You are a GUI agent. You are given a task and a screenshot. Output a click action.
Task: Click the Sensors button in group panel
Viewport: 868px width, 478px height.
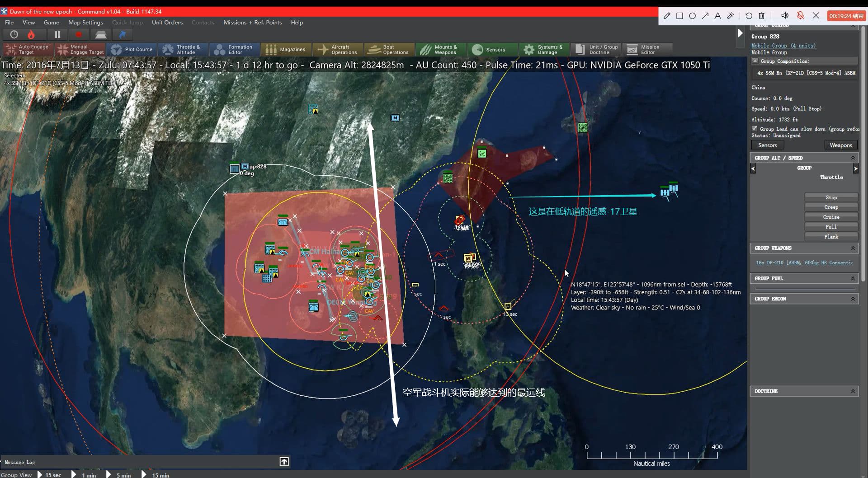[x=768, y=145]
